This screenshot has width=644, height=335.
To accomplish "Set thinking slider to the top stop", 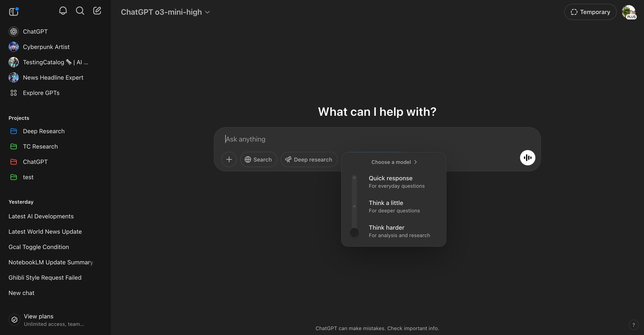I will (354, 178).
